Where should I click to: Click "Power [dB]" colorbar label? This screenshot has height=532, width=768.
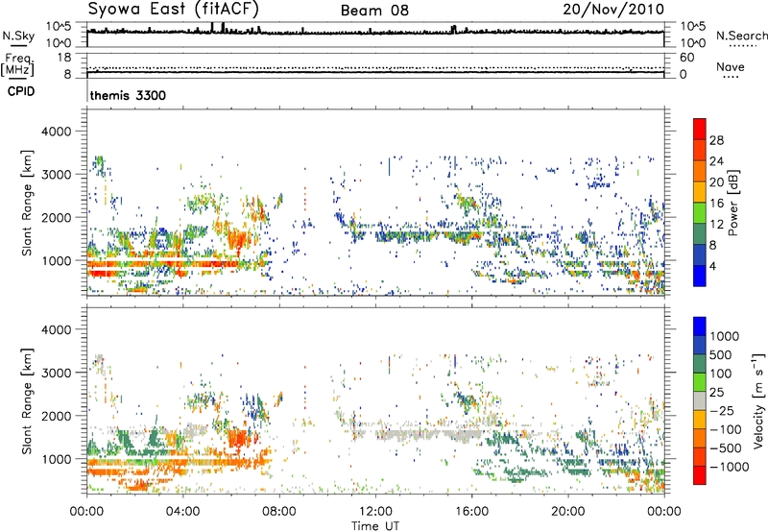(x=732, y=203)
